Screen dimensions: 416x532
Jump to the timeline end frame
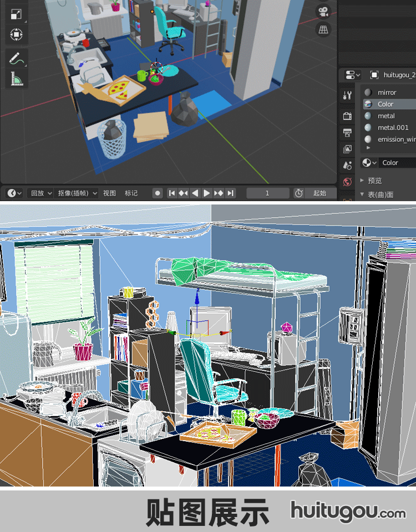coord(230,193)
